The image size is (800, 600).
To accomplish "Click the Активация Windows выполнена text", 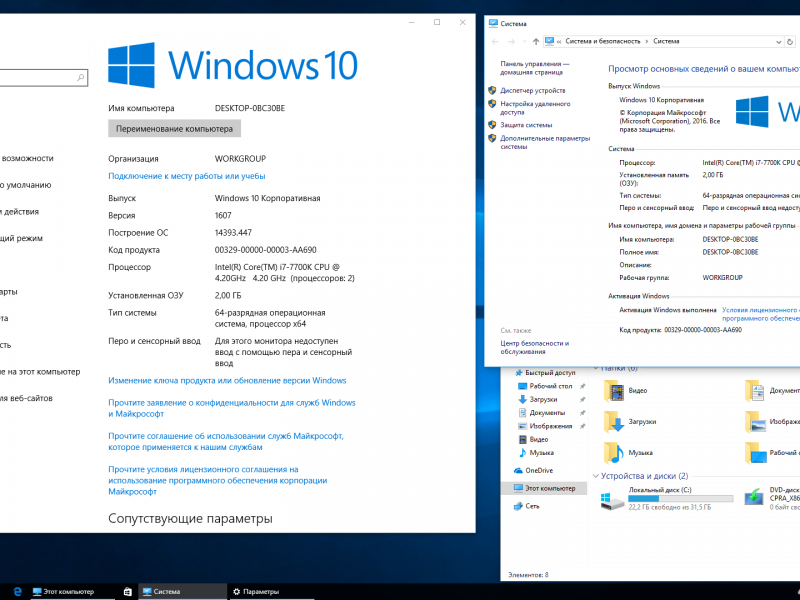I will point(668,310).
